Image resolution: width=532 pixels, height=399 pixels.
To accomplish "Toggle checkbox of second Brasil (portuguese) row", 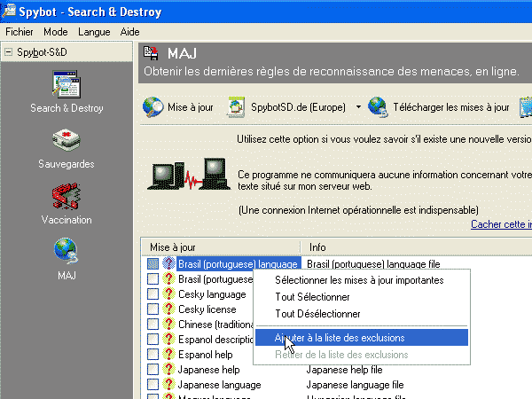I will click(153, 279).
